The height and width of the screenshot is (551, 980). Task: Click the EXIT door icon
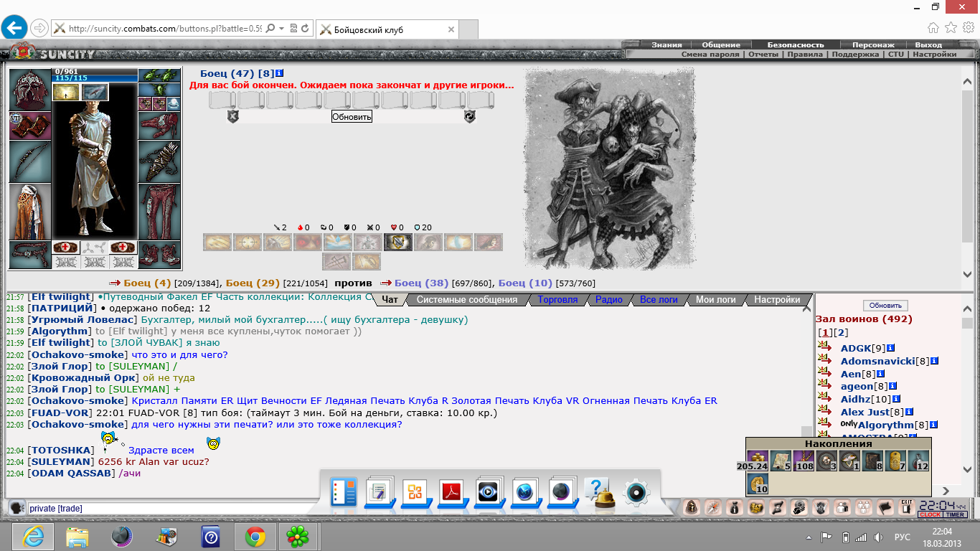(907, 508)
